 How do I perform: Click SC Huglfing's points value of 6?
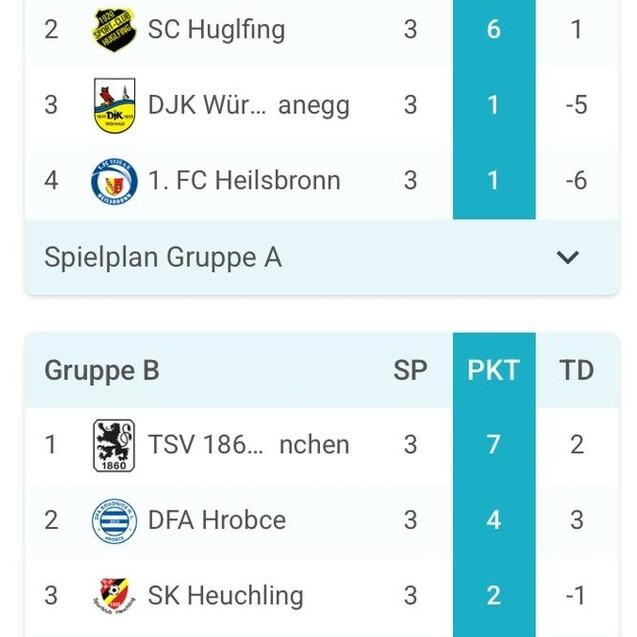(x=494, y=29)
